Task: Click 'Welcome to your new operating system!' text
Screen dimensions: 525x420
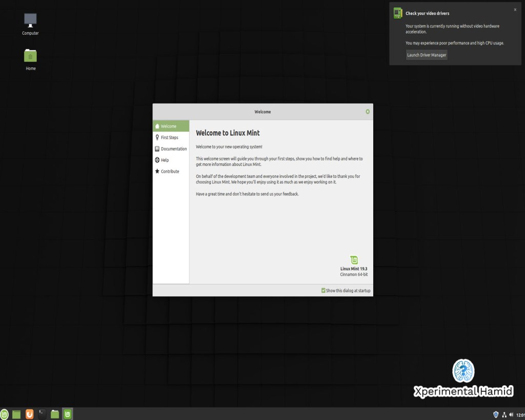Action: [229, 147]
